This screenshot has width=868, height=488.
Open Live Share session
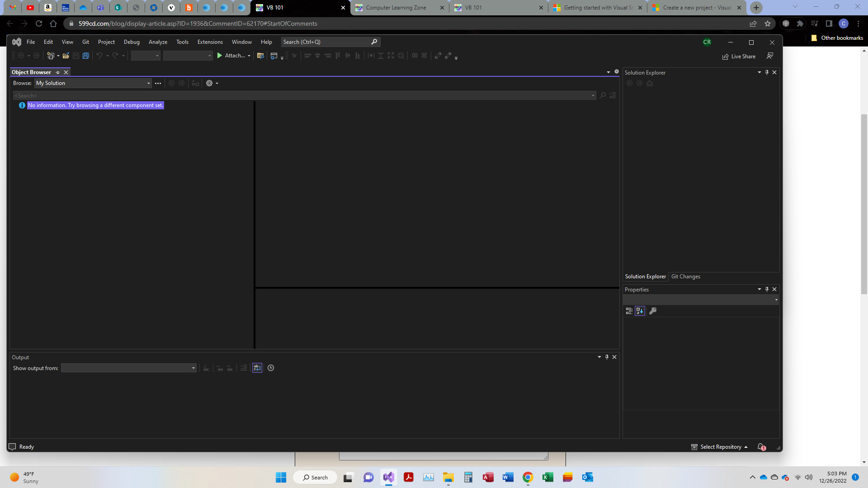[x=739, y=56]
